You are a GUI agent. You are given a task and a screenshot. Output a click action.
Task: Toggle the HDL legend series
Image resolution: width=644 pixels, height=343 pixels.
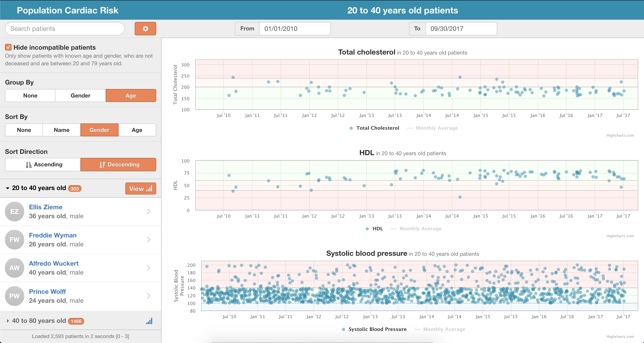tap(374, 229)
